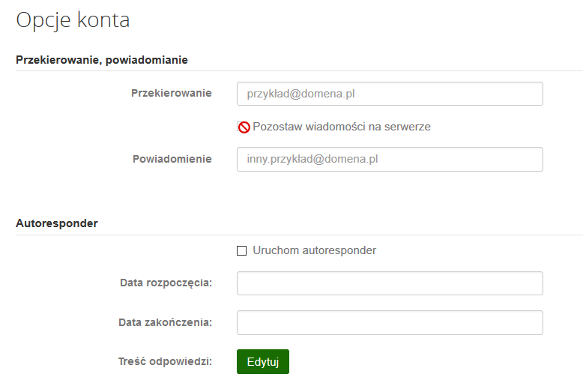Click the Pozostaw wiadomości na serwerze label
This screenshot has height=392, width=583.
pos(341,127)
